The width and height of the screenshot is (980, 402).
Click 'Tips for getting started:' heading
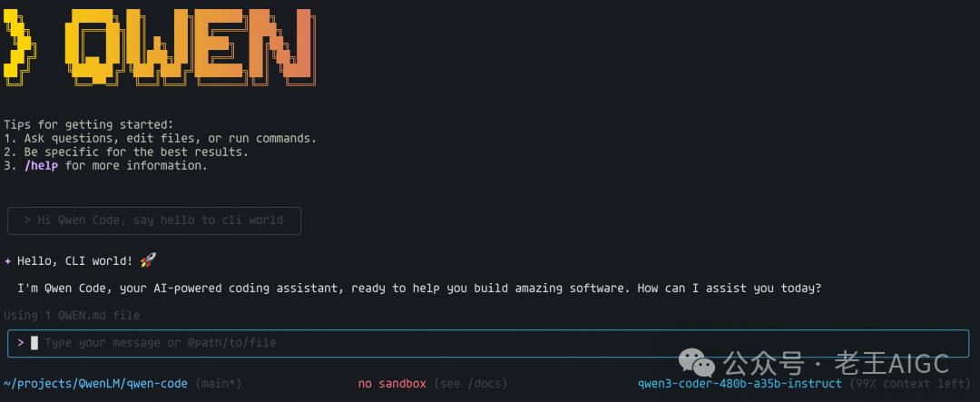pos(88,124)
